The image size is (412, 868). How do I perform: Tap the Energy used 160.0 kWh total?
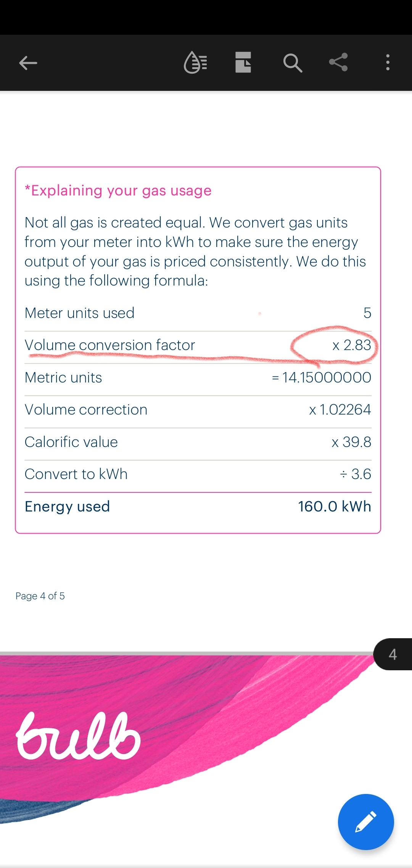334,507
